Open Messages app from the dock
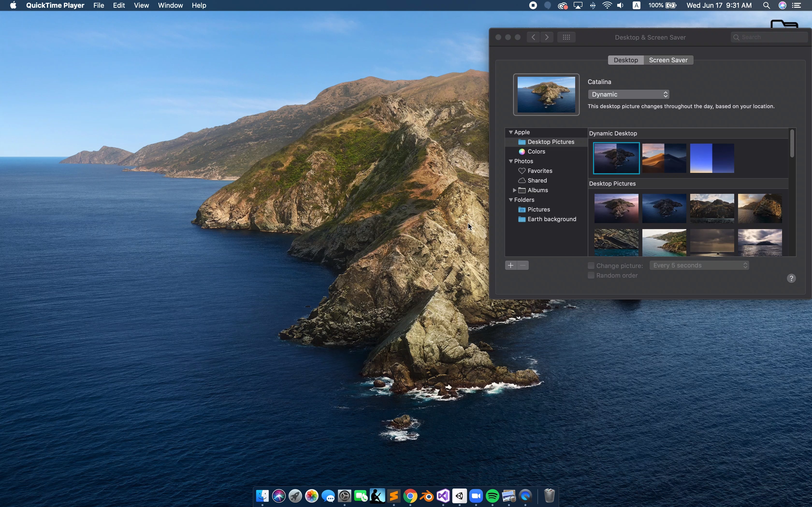 [x=329, y=496]
